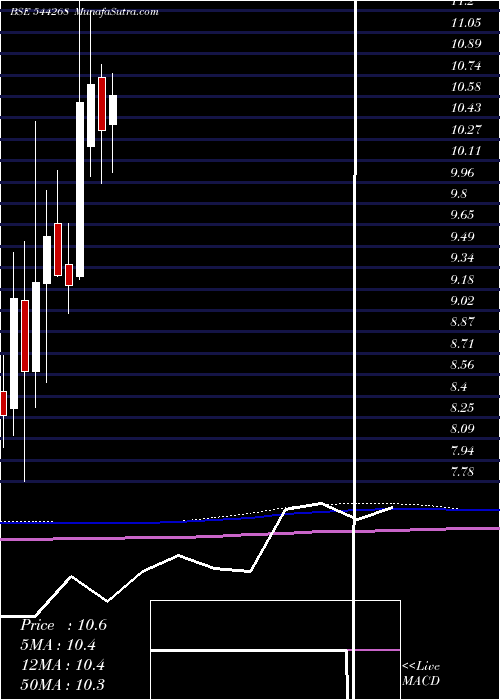
Task: Select the 8.71 price axis label
Action: click(462, 344)
